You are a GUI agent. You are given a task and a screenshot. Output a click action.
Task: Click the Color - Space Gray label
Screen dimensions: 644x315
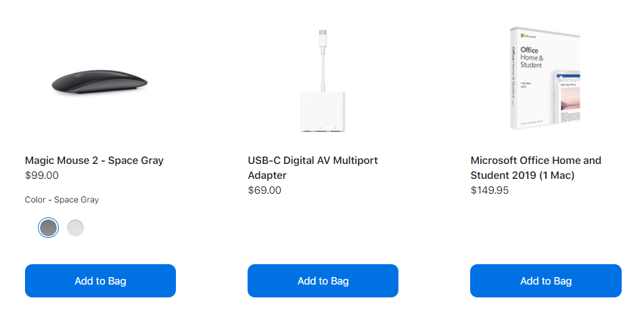coord(62,200)
